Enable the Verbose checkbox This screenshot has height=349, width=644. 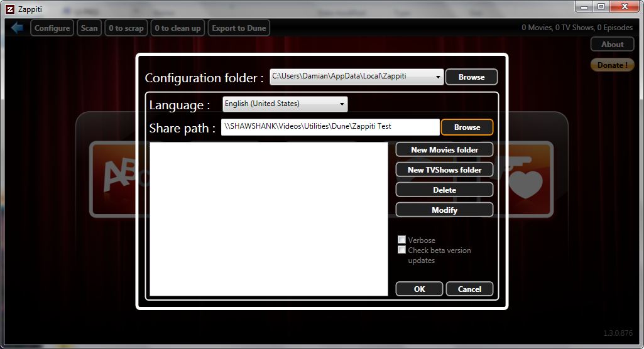click(401, 240)
